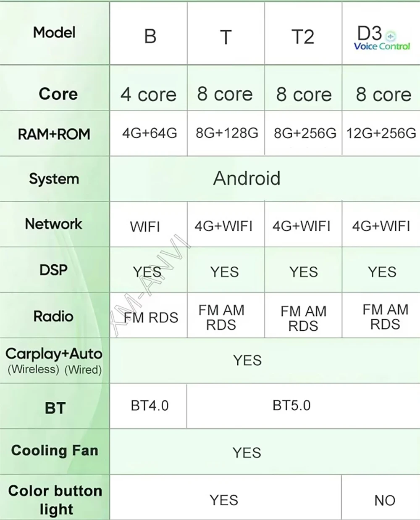Select the T2 model column header
The width and height of the screenshot is (420, 520).
[302, 37]
